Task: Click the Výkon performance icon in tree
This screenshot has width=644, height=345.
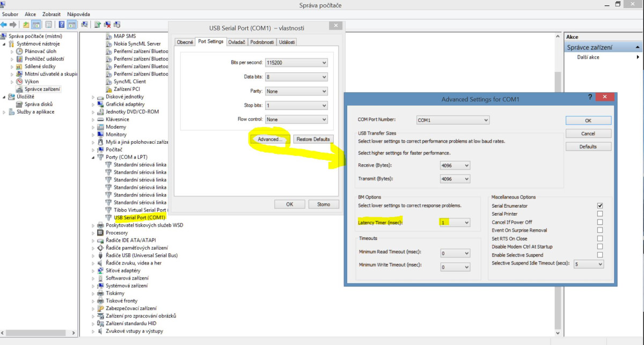Action: pos(20,82)
